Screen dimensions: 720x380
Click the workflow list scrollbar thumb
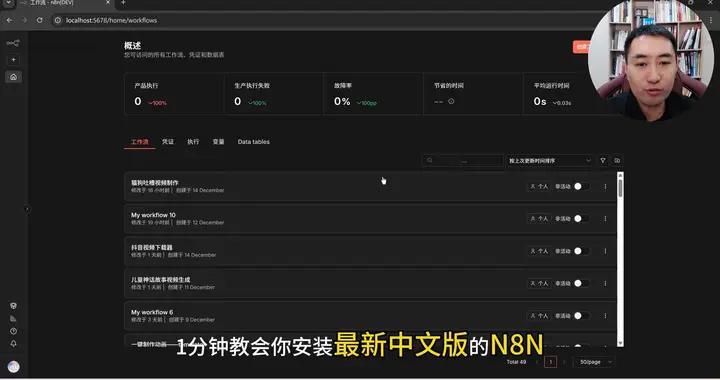pos(620,188)
